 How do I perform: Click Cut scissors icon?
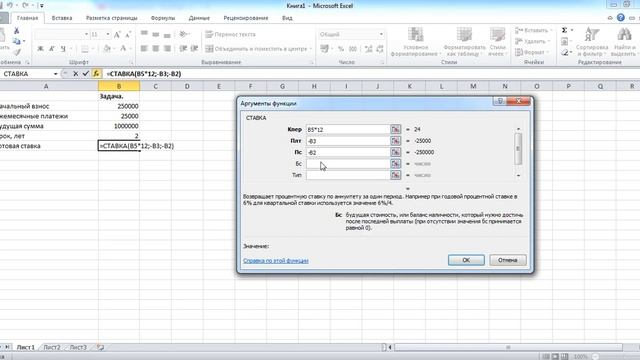click(x=17, y=31)
